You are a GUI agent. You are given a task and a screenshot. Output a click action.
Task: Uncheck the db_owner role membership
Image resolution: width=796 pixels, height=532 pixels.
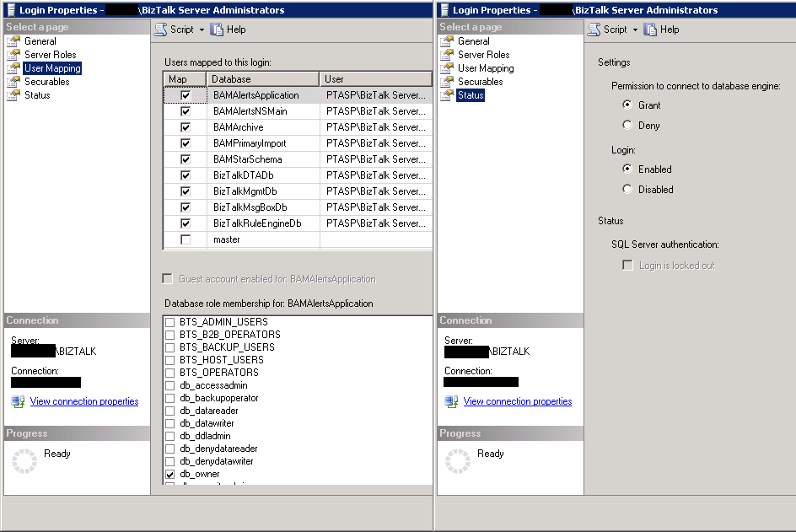click(x=171, y=475)
